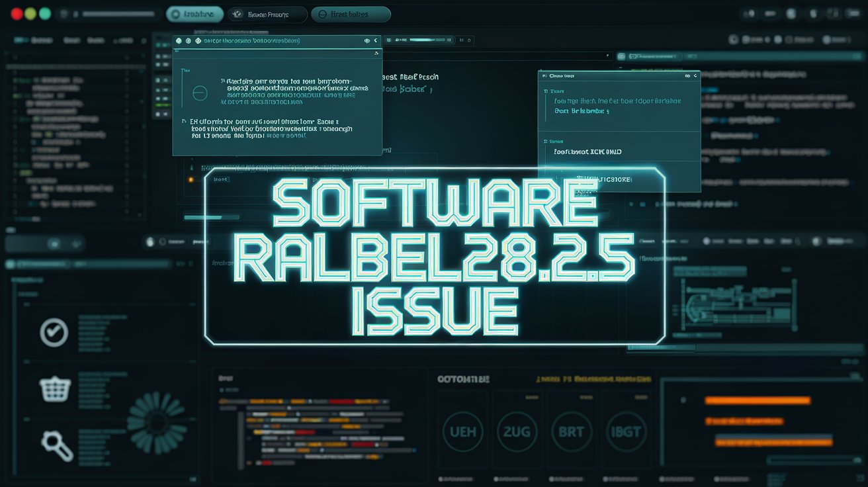Click the ZUG circular button
This screenshot has height=487, width=868.
coord(517,431)
